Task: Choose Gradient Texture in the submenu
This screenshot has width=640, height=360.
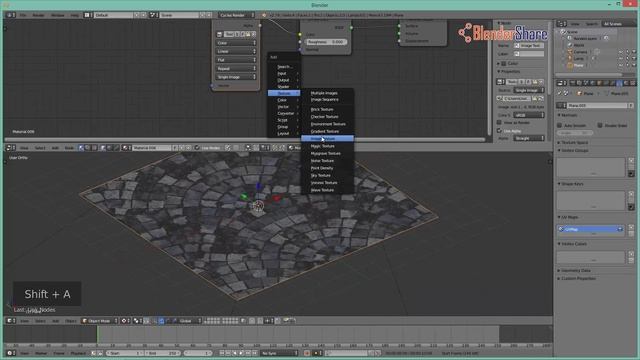Action: [327, 131]
